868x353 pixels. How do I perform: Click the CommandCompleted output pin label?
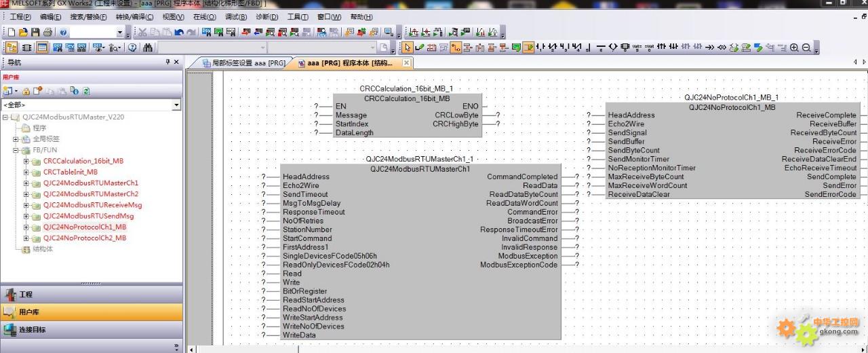point(522,177)
